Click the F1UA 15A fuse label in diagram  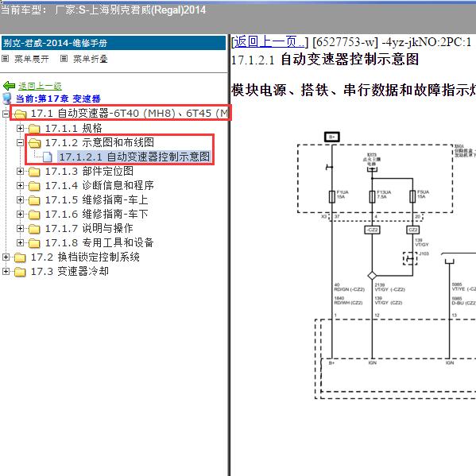[x=342, y=195]
